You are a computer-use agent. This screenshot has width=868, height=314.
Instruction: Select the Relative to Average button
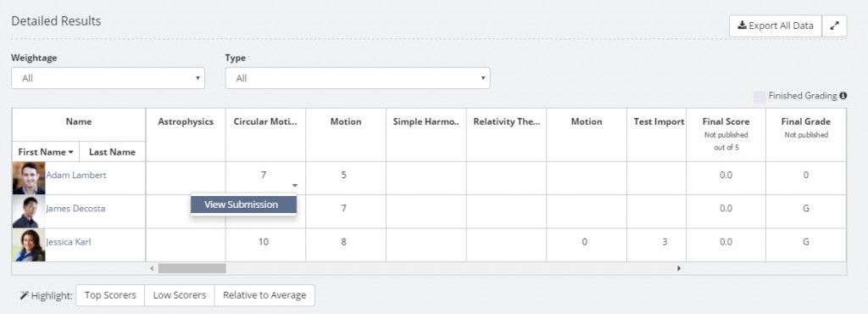[x=264, y=295]
